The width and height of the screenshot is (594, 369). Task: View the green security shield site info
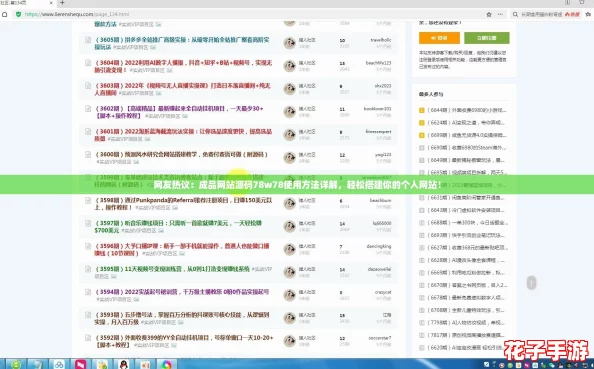[x=18, y=14]
